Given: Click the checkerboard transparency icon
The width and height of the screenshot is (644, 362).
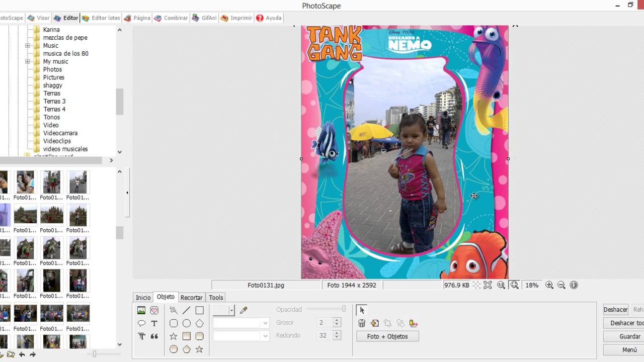Looking at the screenshot, I should pos(477,285).
